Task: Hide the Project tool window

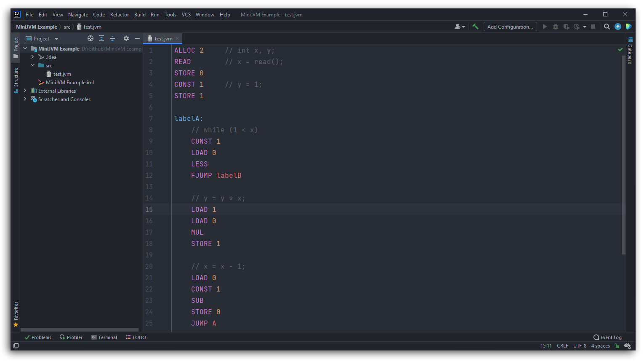Action: pyautogui.click(x=137, y=38)
